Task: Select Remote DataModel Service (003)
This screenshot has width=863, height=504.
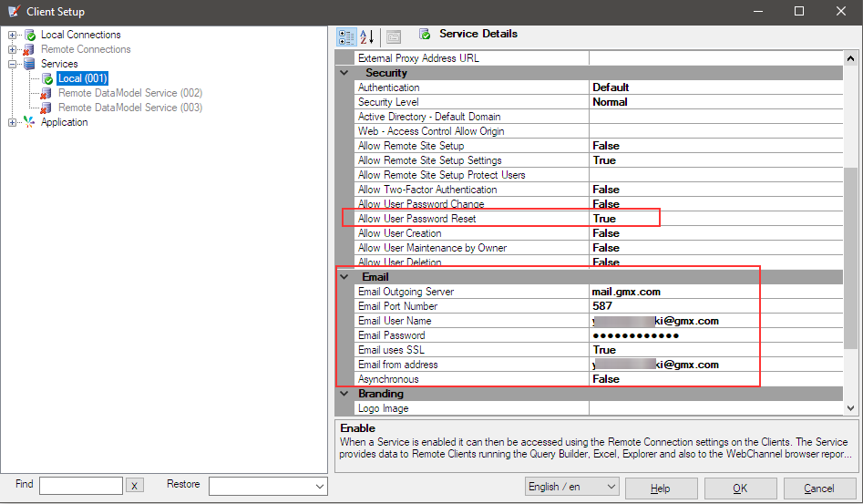Action: pos(130,108)
